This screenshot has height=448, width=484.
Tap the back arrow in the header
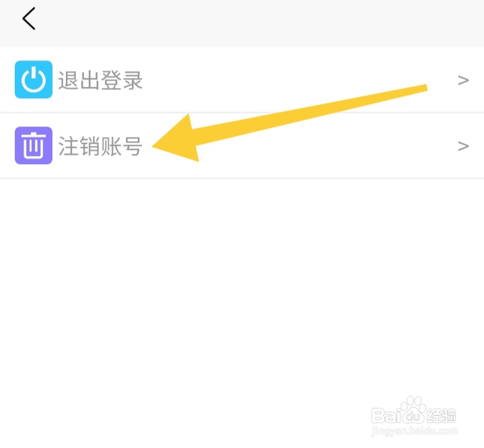click(29, 19)
